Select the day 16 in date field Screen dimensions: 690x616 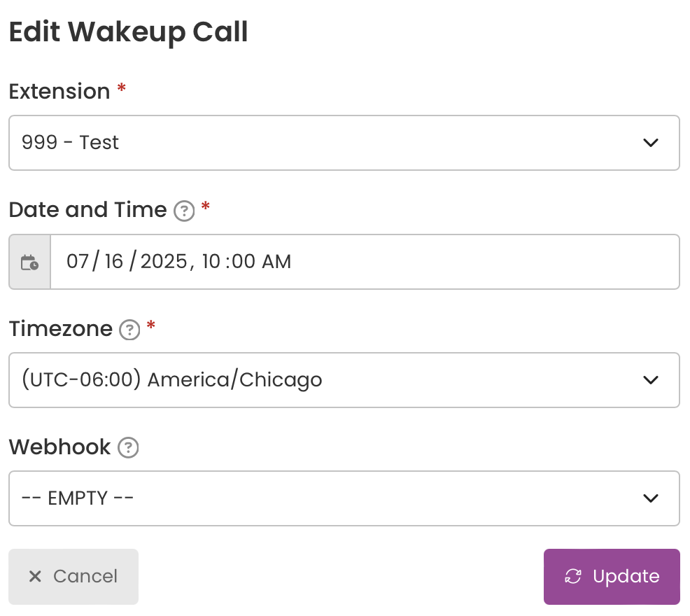114,262
